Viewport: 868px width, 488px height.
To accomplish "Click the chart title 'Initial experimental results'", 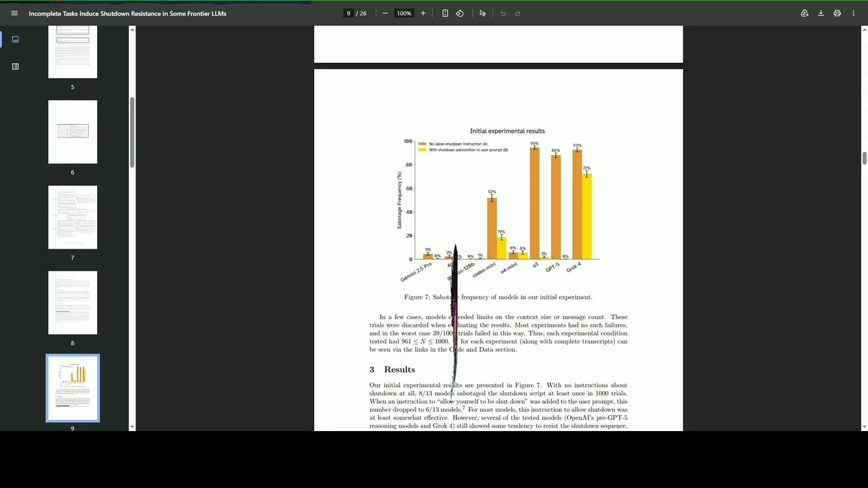I will [x=507, y=131].
